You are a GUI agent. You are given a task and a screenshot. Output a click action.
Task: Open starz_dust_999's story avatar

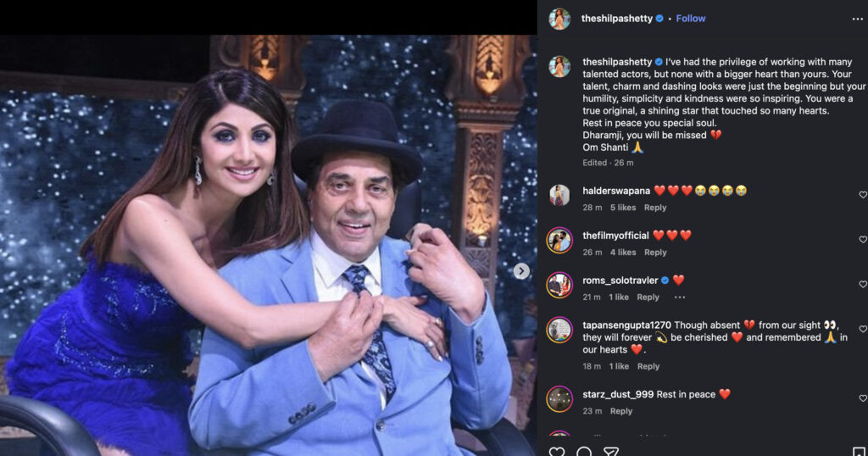[559, 398]
